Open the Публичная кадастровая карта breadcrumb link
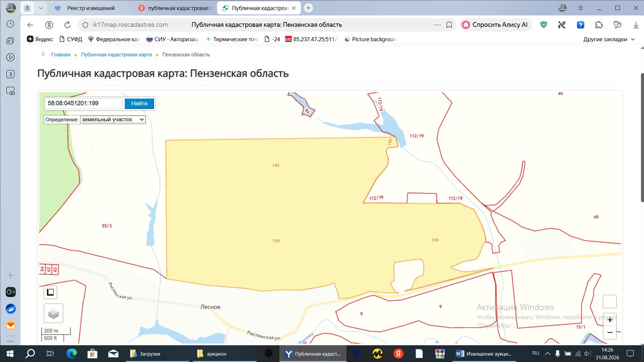This screenshot has width=644, height=362. [x=116, y=54]
